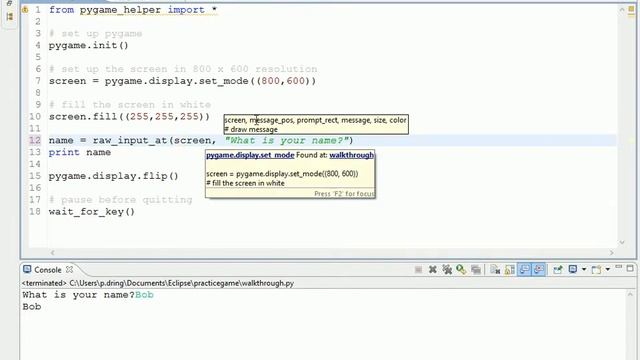Click the 'Bob' output line in Console
640x360 pixels.
(x=32, y=307)
